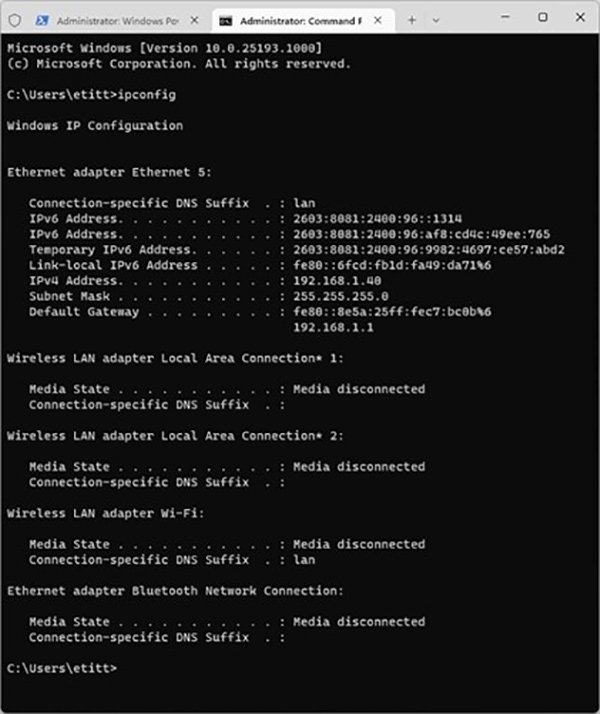
Task: Close the Windows PowerShell tab
Action: point(196,20)
